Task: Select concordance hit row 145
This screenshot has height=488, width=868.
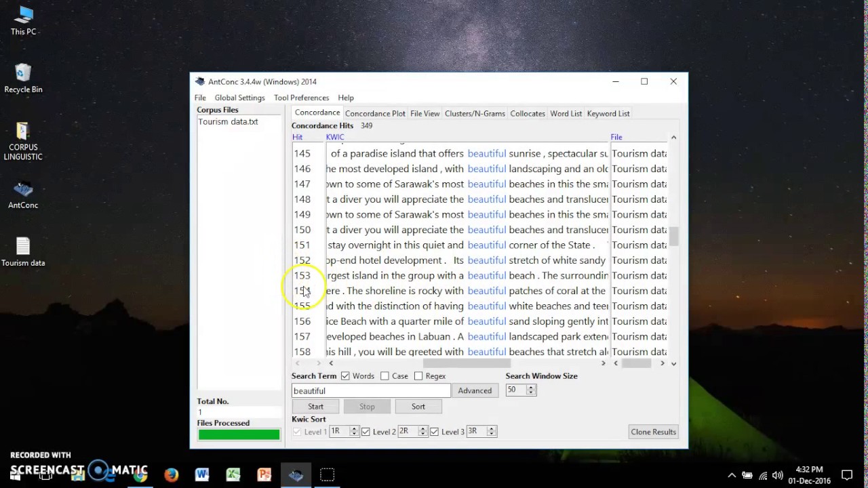Action: pyautogui.click(x=480, y=154)
